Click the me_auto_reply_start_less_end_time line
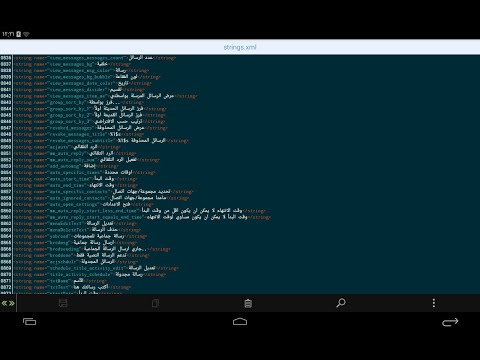The image size is (480, 360). coord(140,210)
